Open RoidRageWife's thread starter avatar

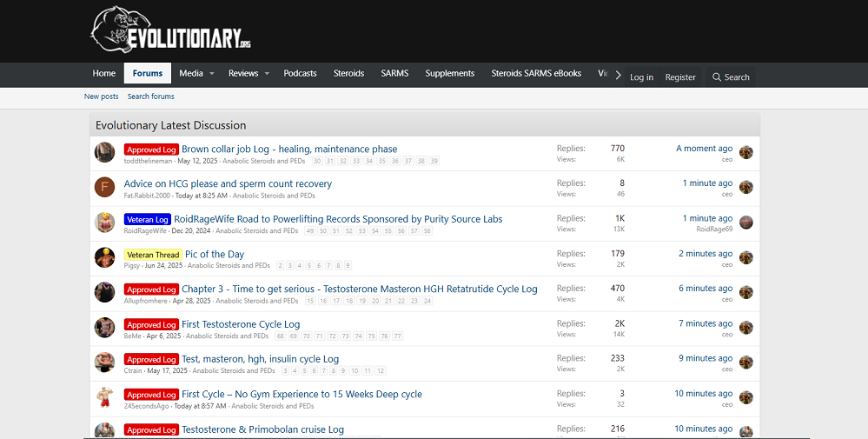pyautogui.click(x=104, y=222)
